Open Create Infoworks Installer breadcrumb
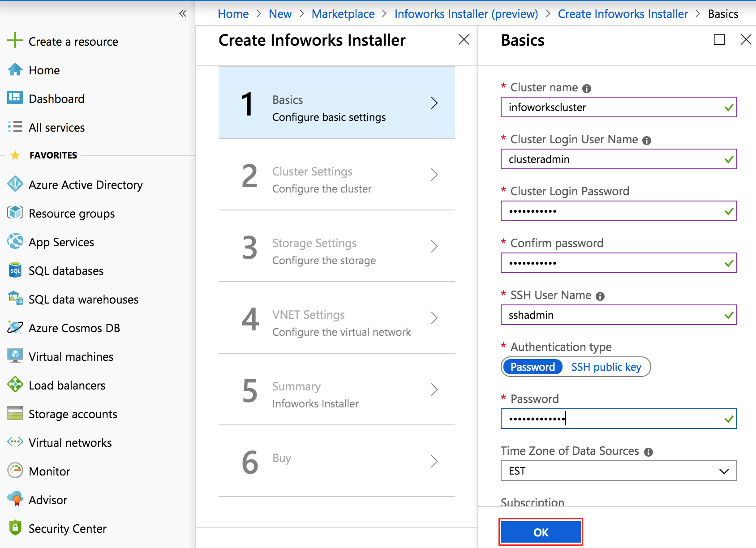The image size is (756, 548). pos(623,14)
